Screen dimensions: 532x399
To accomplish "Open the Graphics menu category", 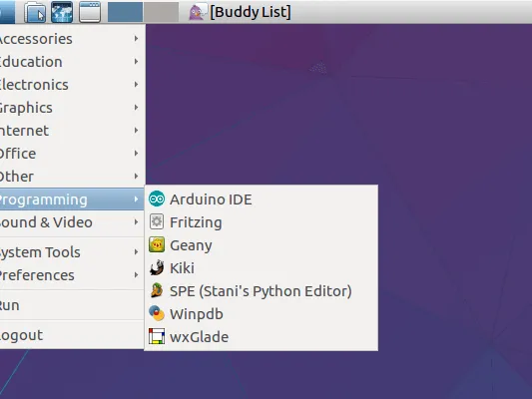I will click(72, 108).
